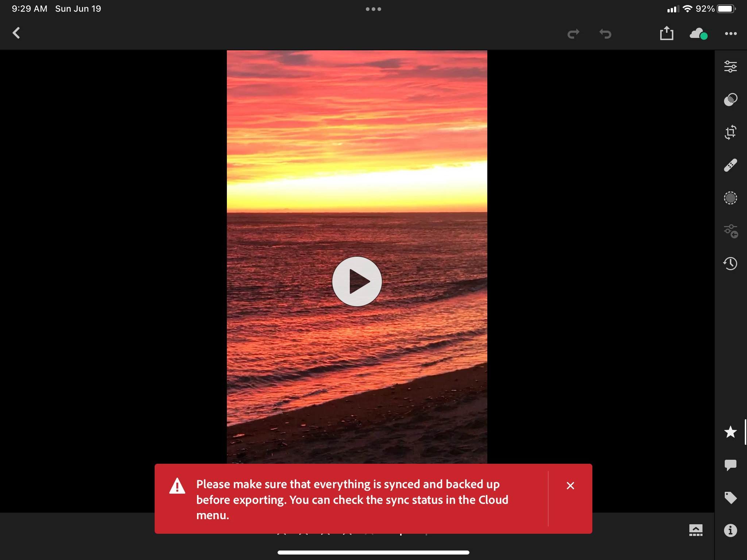Redo the last edit
The width and height of the screenshot is (747, 560).
pos(573,34)
